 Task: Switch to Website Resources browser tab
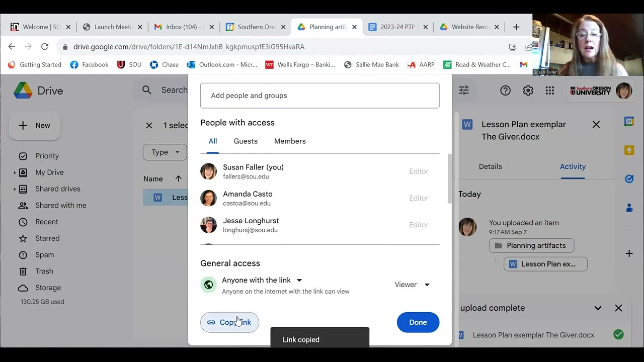(469, 27)
